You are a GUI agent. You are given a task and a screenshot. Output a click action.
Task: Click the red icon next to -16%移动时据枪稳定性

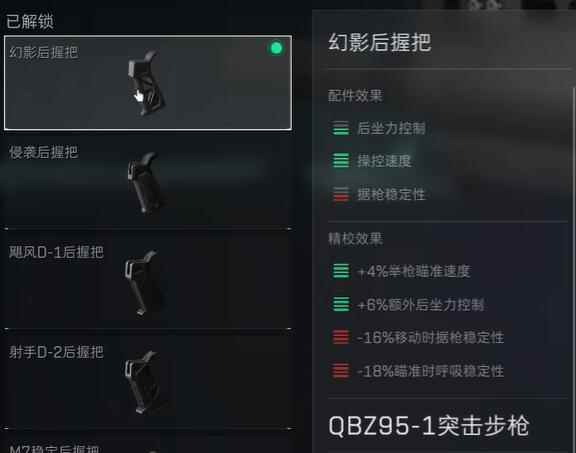coord(341,337)
